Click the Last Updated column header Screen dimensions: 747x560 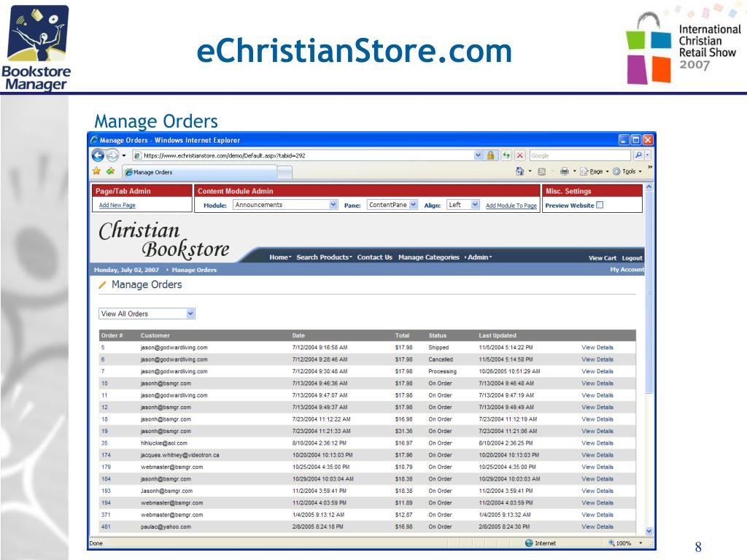pyautogui.click(x=498, y=335)
